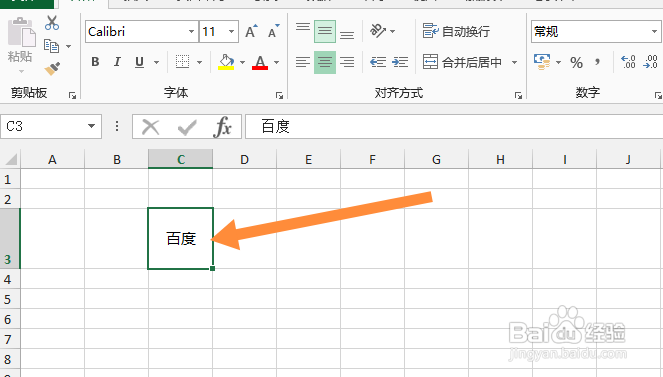Image resolution: width=663 pixels, height=377 pixels.
Task: Apply red font color
Action: pos(260,62)
